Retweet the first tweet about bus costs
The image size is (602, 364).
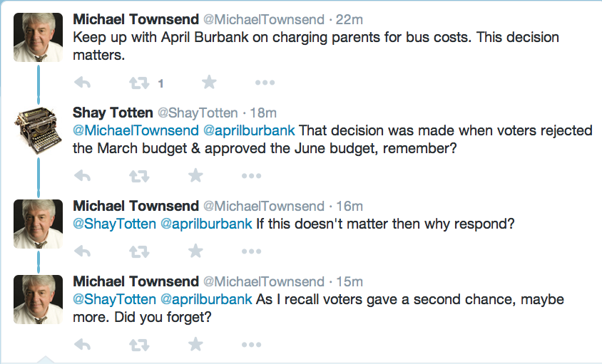(139, 83)
